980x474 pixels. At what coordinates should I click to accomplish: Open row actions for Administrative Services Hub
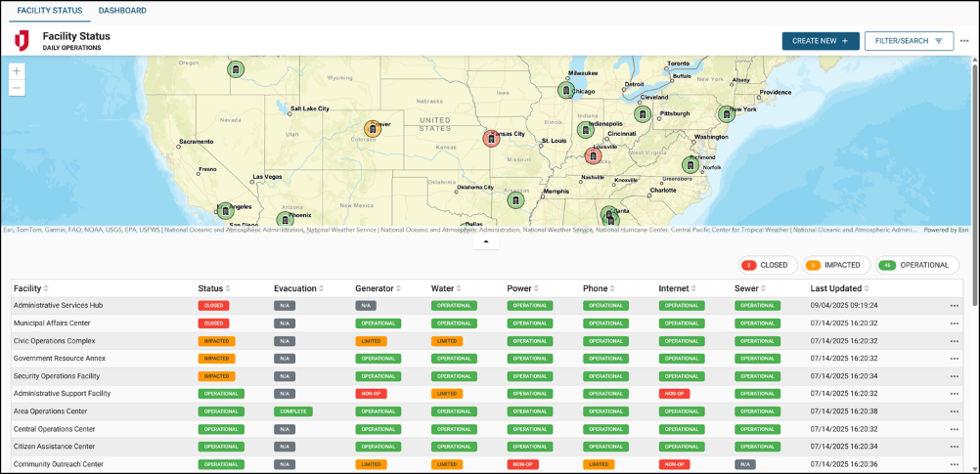tap(955, 306)
